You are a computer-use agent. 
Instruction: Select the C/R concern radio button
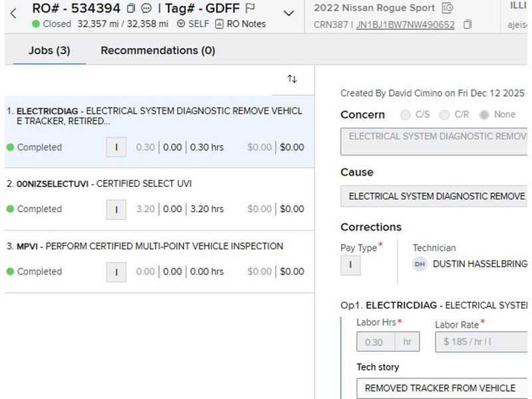445,114
